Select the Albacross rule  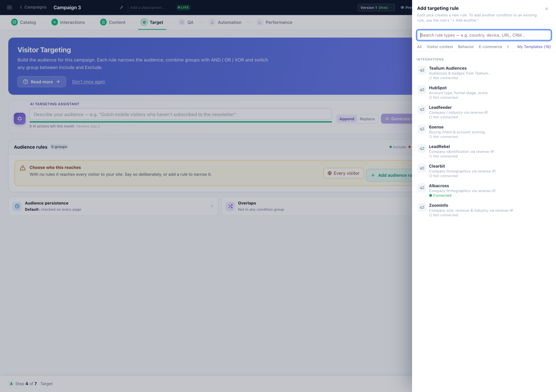pyautogui.click(x=484, y=190)
